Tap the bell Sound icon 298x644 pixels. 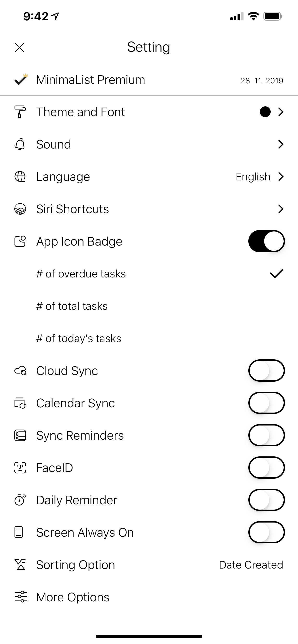[x=20, y=144]
